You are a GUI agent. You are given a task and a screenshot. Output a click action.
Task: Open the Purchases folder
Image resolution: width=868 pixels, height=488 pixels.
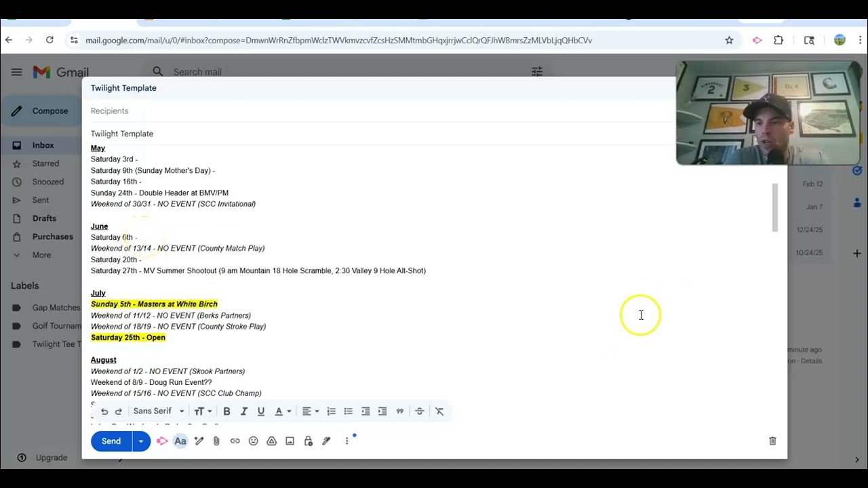coord(52,237)
